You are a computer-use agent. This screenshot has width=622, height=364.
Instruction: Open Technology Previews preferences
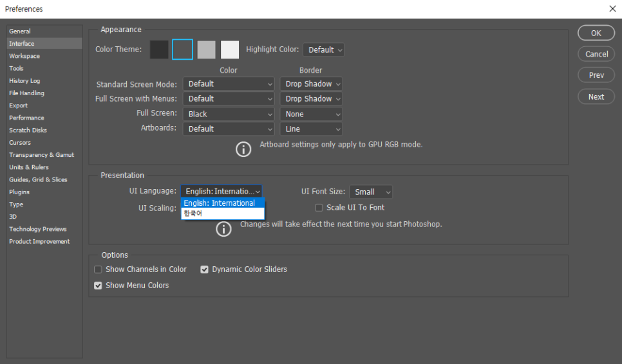tap(44, 229)
